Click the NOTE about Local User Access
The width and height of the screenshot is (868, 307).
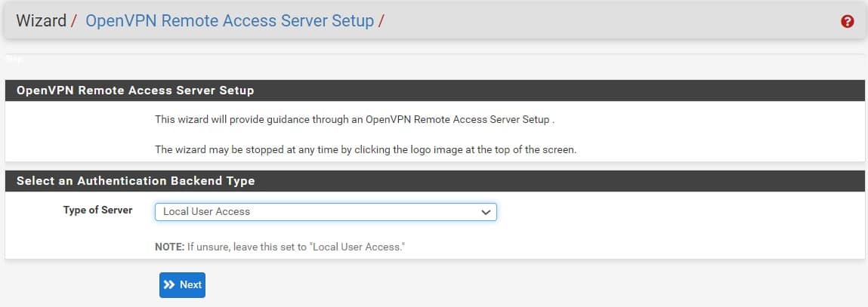point(280,247)
